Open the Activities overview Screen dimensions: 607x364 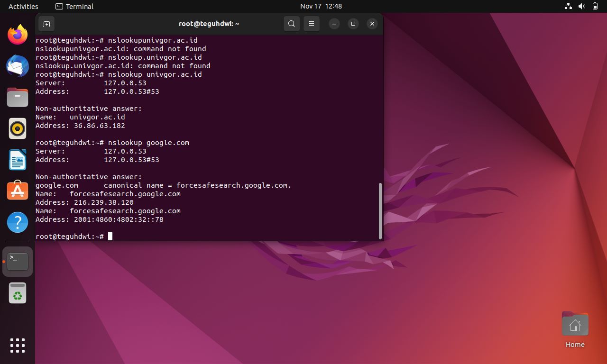point(23,6)
